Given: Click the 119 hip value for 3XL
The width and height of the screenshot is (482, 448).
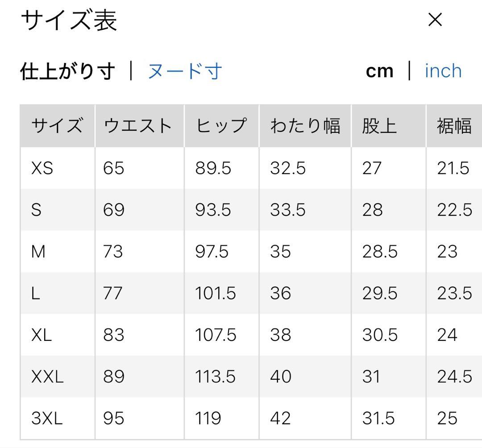Looking at the screenshot, I should point(208,419).
